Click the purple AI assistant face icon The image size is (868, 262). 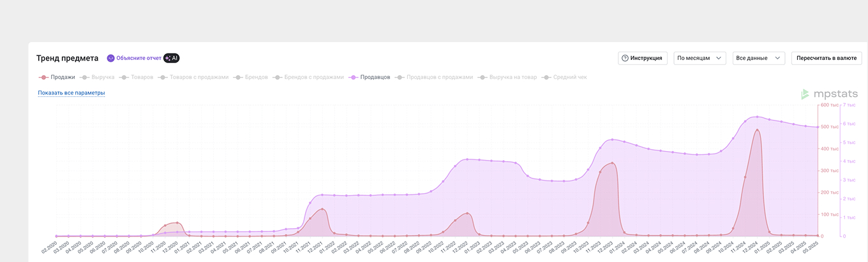(110, 58)
